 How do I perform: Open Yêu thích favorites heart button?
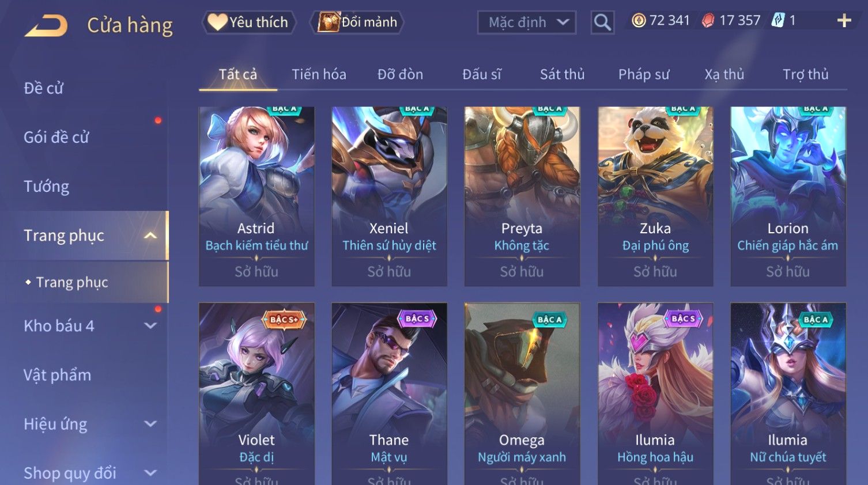click(248, 22)
